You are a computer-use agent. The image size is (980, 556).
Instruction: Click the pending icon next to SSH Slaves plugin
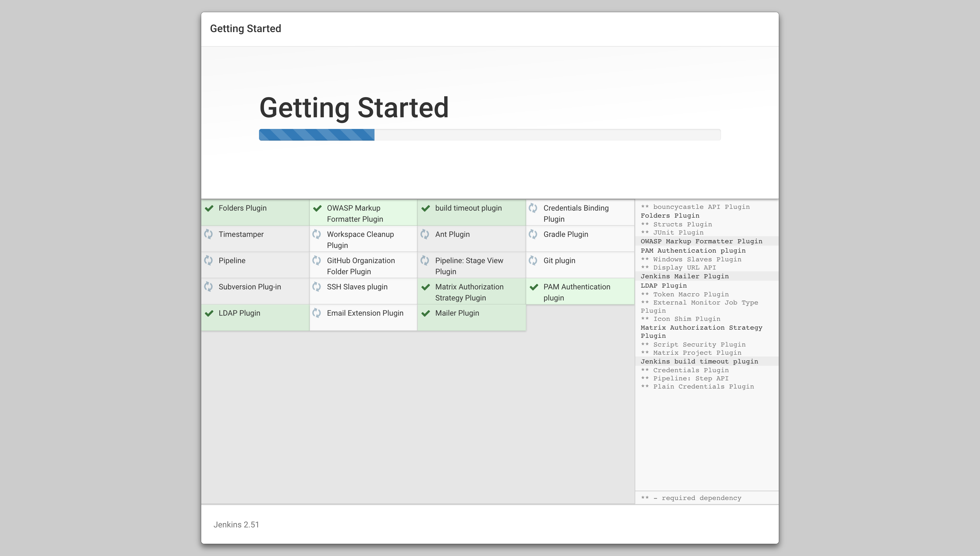(317, 287)
